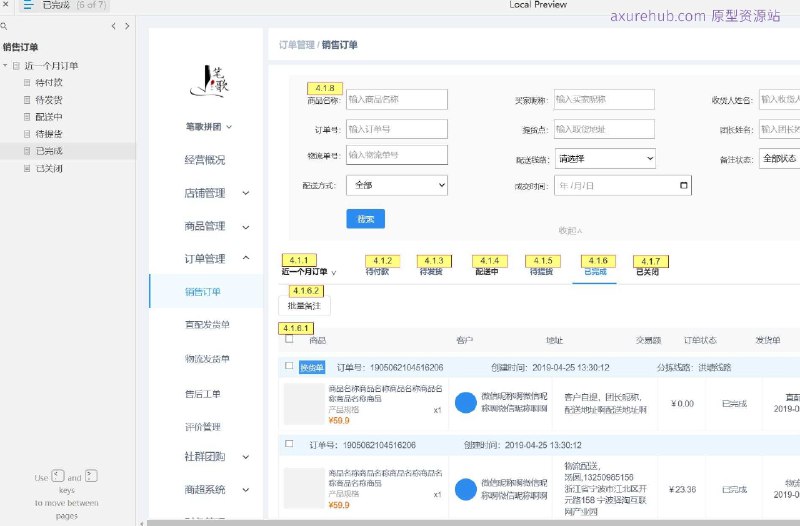Switch to 已关闭 tab
Screen dimensions: 800x526
[x=647, y=272]
